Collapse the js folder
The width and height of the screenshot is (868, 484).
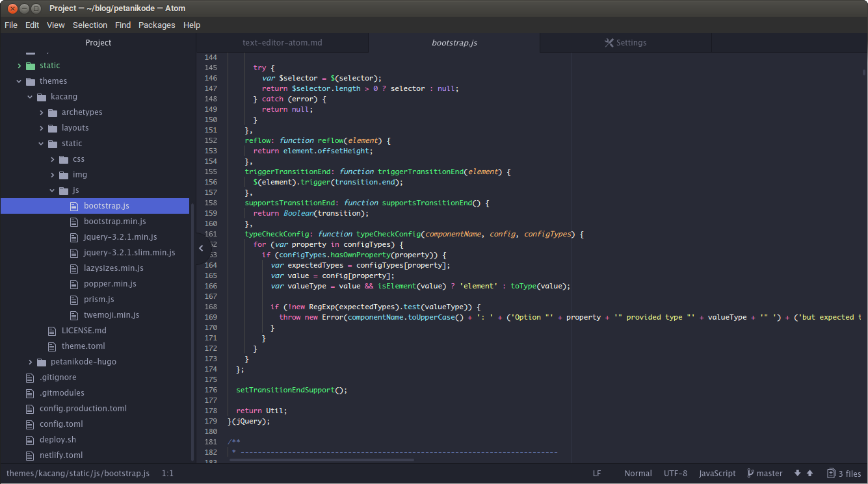[53, 190]
